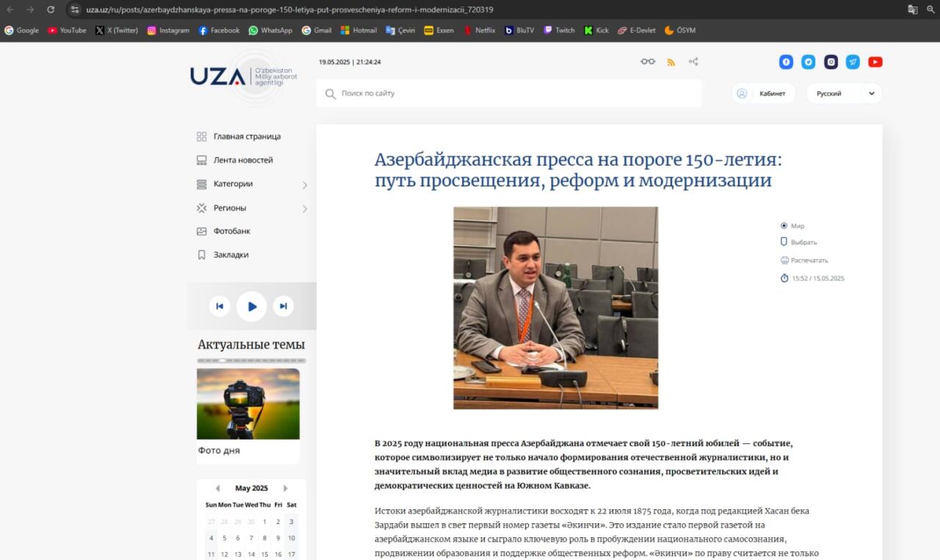940x560 pixels.
Task: Click the Актуальные темы carousel indicator bar
Action: click(251, 360)
